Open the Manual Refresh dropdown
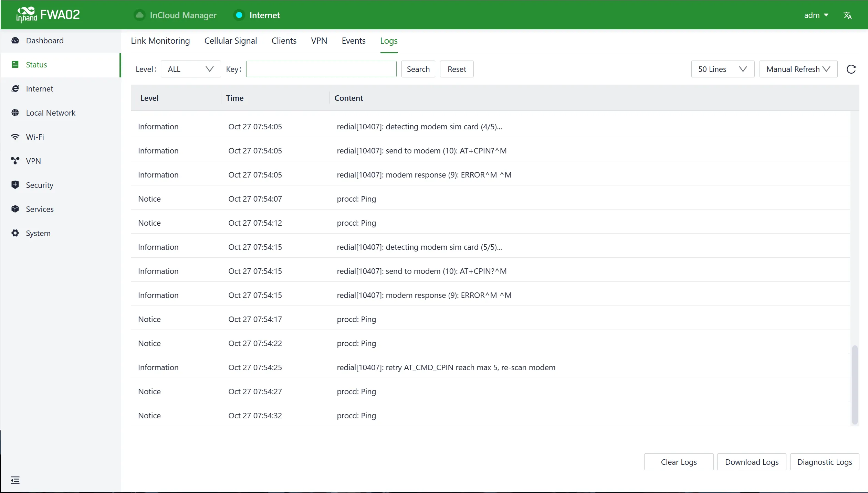 (x=798, y=69)
